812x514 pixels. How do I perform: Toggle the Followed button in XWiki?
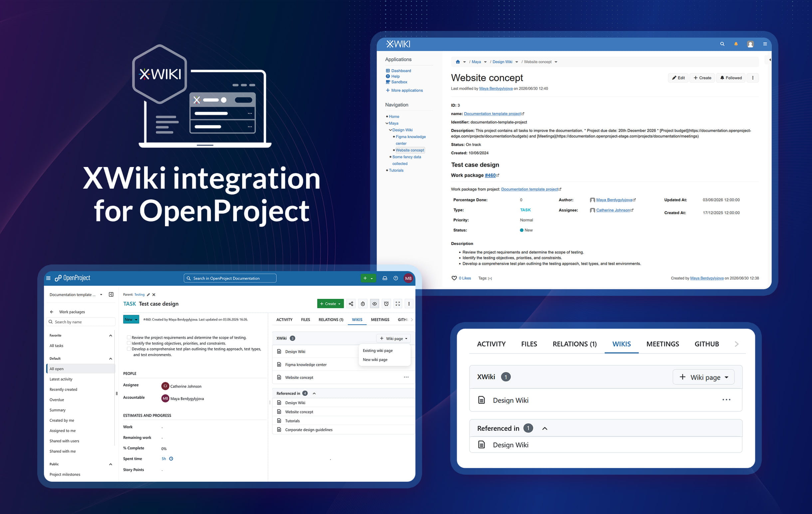[x=731, y=78]
